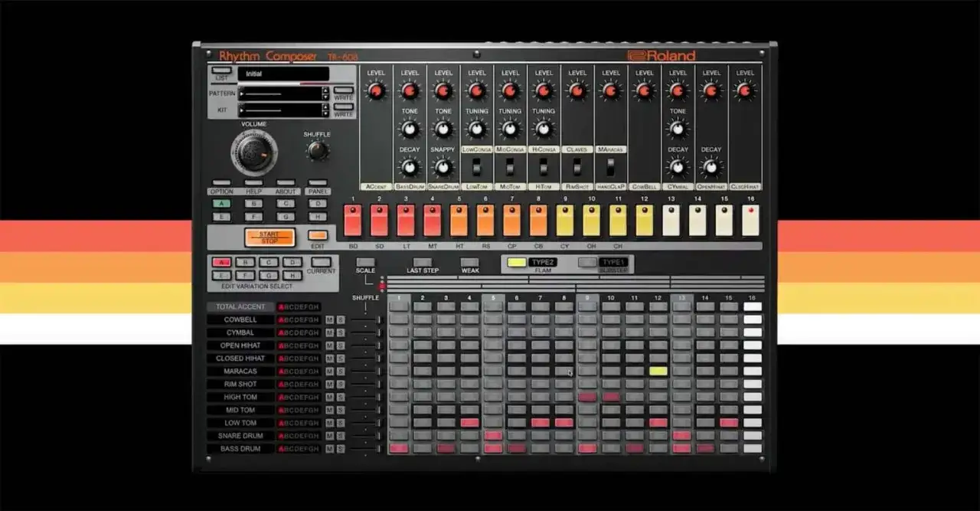The height and width of the screenshot is (511, 980).
Task: Toggle the yellow FLAM button
Action: [x=517, y=262]
